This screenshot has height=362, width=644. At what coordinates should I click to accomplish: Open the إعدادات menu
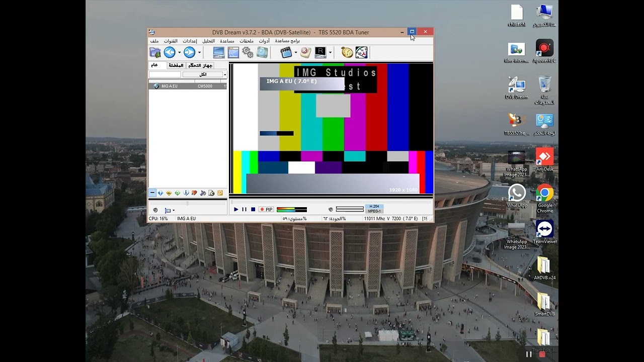[x=190, y=41]
